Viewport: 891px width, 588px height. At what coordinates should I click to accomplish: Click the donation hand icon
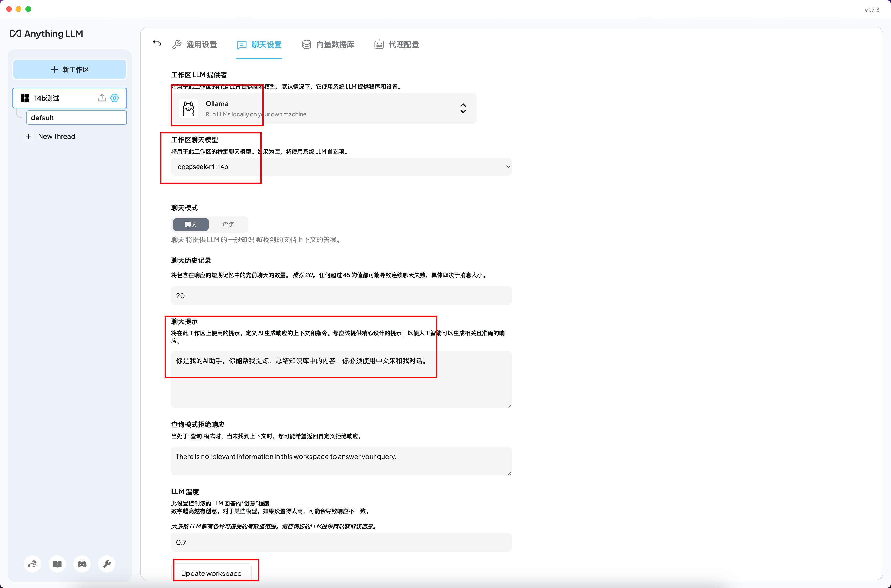[32, 564]
